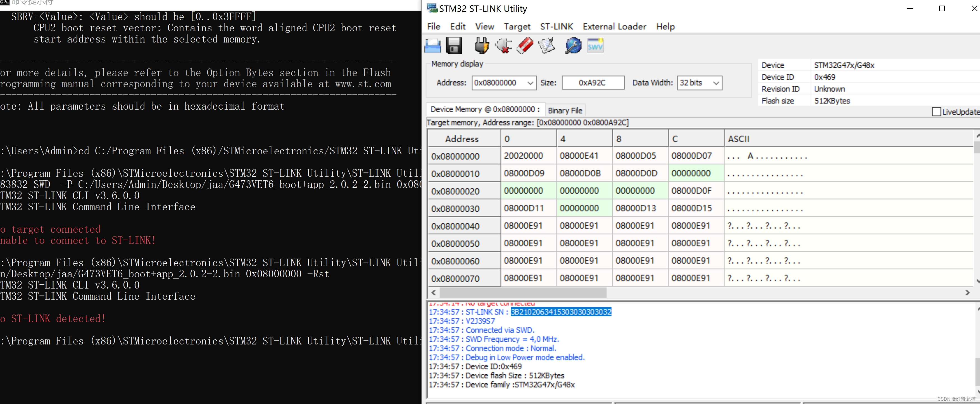Erase the chip with the eraser icon
Viewport: 980px width, 404px height.
(525, 45)
